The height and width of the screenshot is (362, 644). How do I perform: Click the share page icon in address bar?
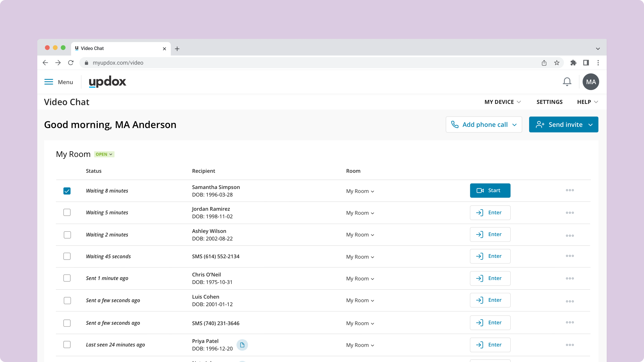[x=544, y=63]
